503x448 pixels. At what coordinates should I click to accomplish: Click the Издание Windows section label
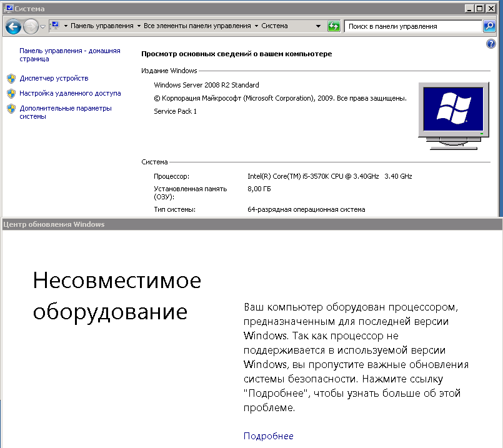tap(169, 71)
